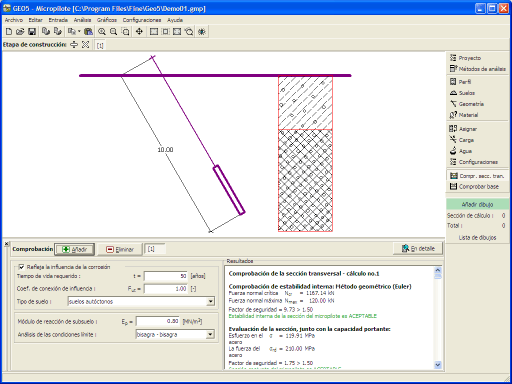Click the Añadir verification button

(75, 249)
